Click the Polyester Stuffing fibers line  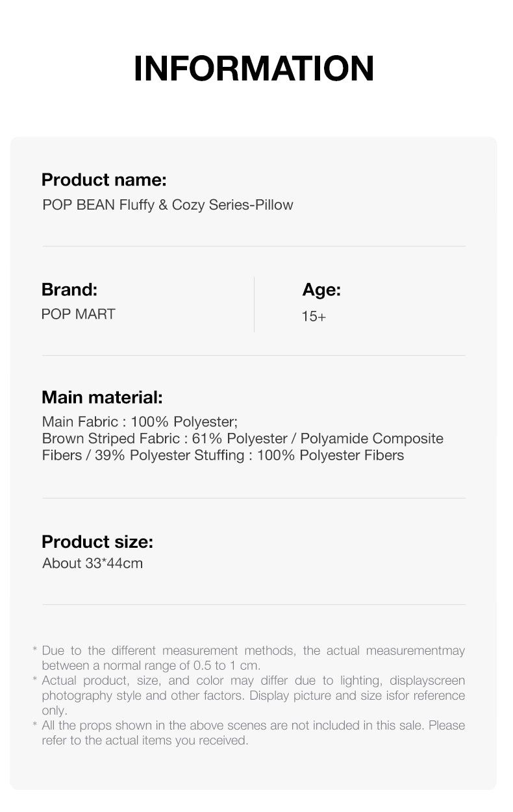pos(223,455)
